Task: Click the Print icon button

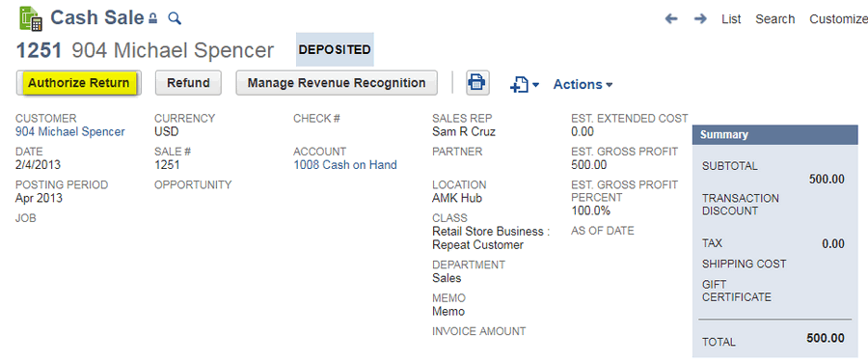Action: (x=476, y=83)
